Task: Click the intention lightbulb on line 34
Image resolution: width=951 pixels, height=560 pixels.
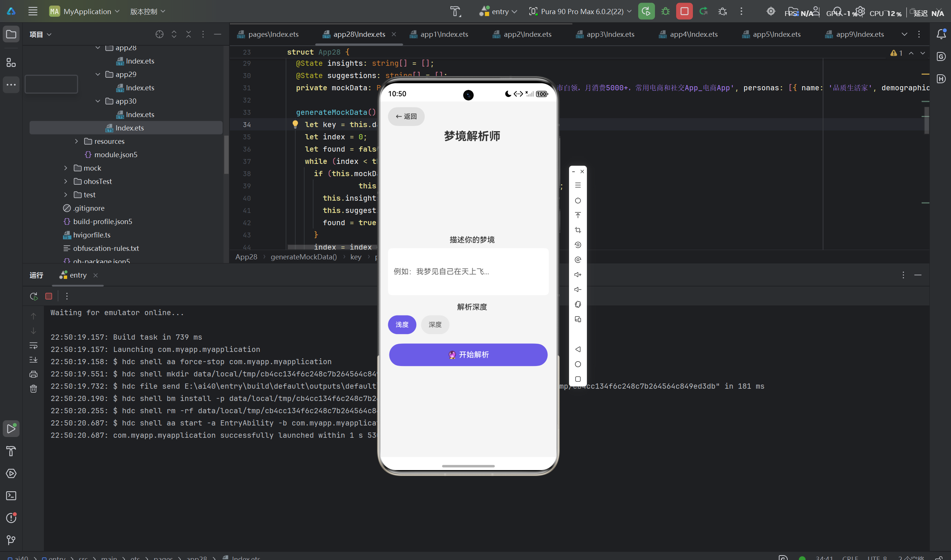Action: pyautogui.click(x=295, y=124)
